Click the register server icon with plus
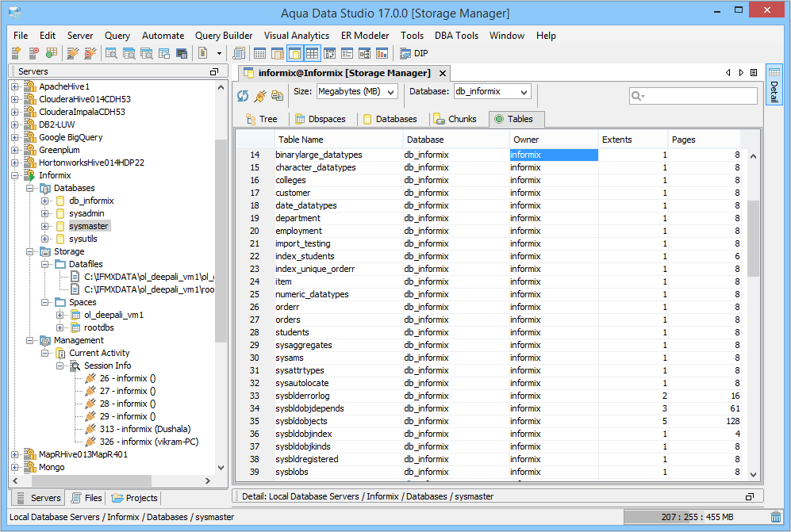 (16, 53)
